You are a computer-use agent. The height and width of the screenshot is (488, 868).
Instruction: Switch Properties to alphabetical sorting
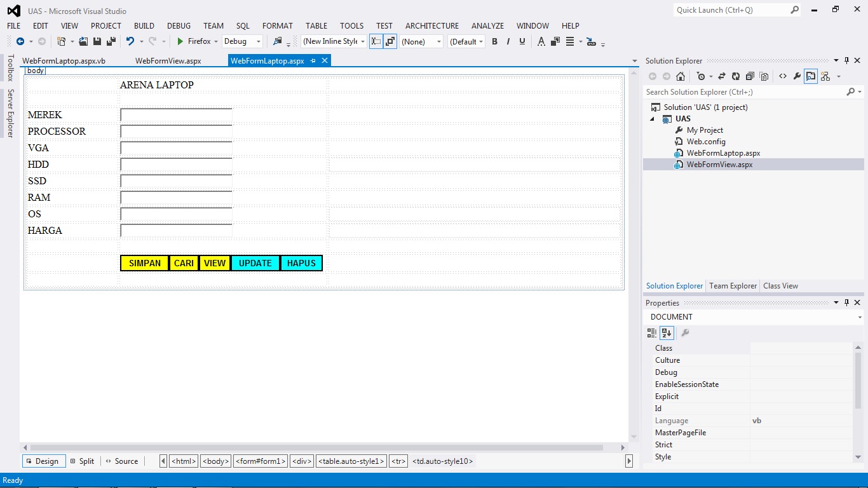click(667, 332)
